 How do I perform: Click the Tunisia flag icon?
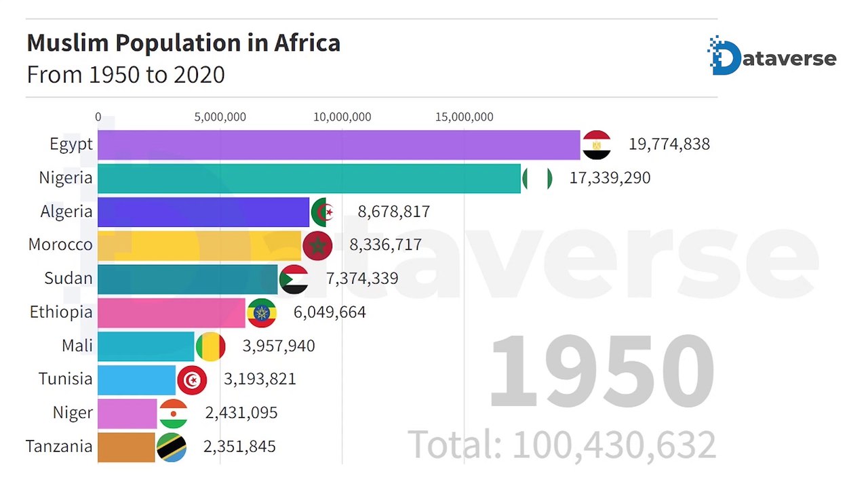(x=192, y=380)
